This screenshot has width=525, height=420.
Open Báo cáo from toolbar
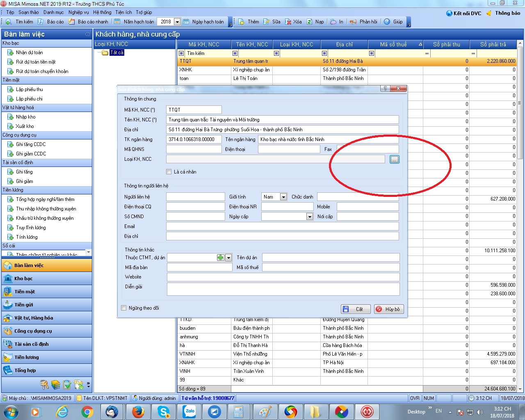click(51, 22)
